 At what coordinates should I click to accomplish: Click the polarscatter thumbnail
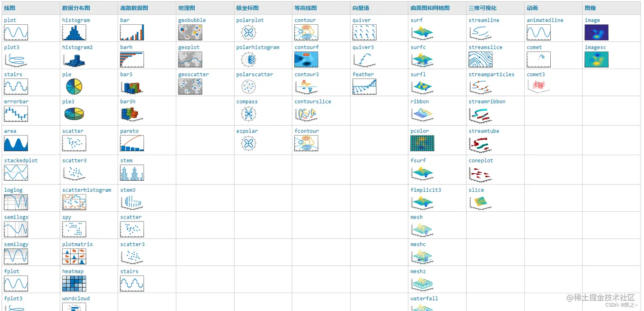click(x=248, y=86)
